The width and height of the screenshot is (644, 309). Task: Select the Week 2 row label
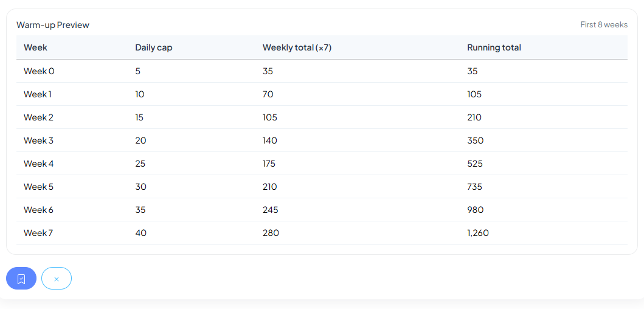(x=38, y=117)
